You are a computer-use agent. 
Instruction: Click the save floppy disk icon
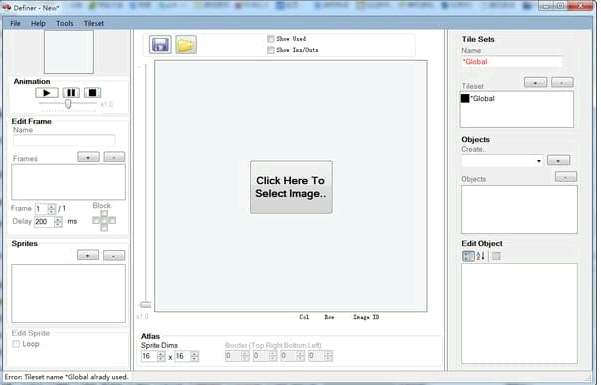click(x=160, y=45)
